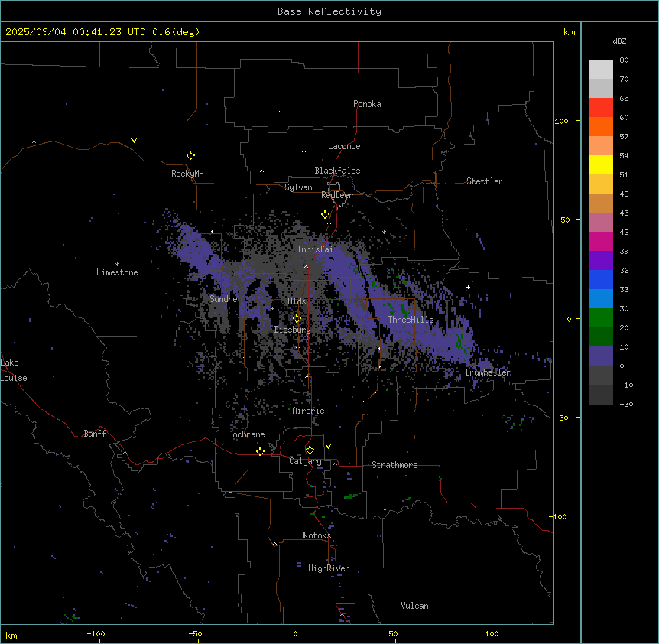Select the yellow 51-54 dBZ legend swatch

[601, 164]
